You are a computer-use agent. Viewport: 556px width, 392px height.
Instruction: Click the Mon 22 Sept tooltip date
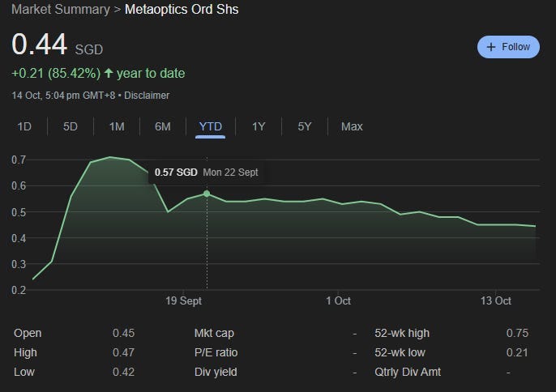230,173
